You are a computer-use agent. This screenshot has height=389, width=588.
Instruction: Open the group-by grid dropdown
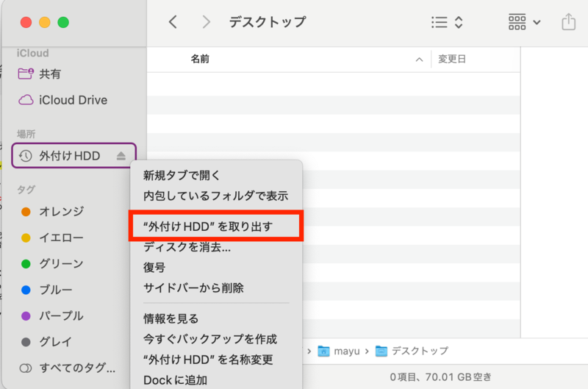pyautogui.click(x=524, y=22)
